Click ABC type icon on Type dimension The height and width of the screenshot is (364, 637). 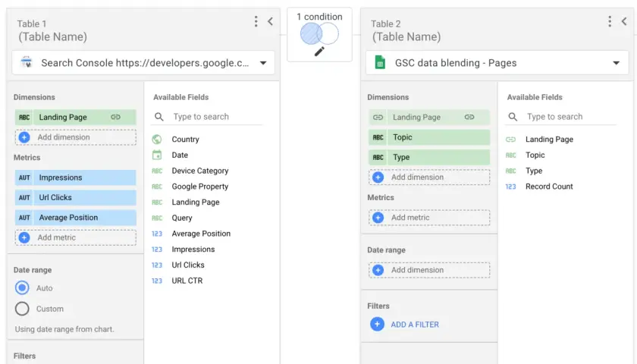(x=378, y=157)
